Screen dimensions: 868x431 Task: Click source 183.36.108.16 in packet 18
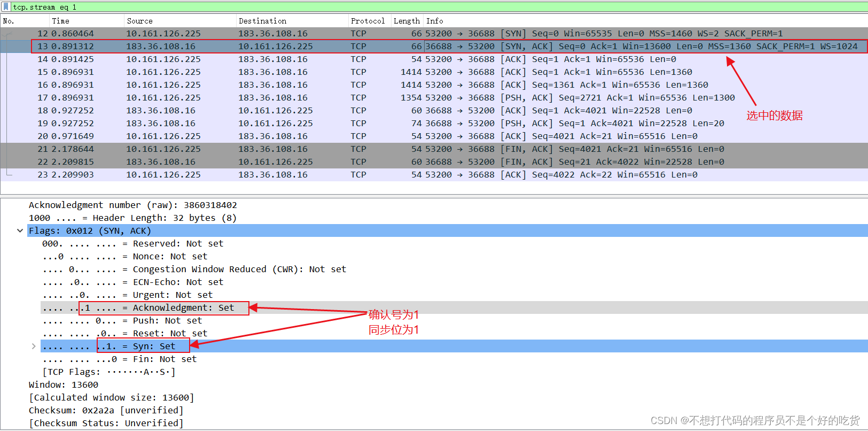click(161, 111)
